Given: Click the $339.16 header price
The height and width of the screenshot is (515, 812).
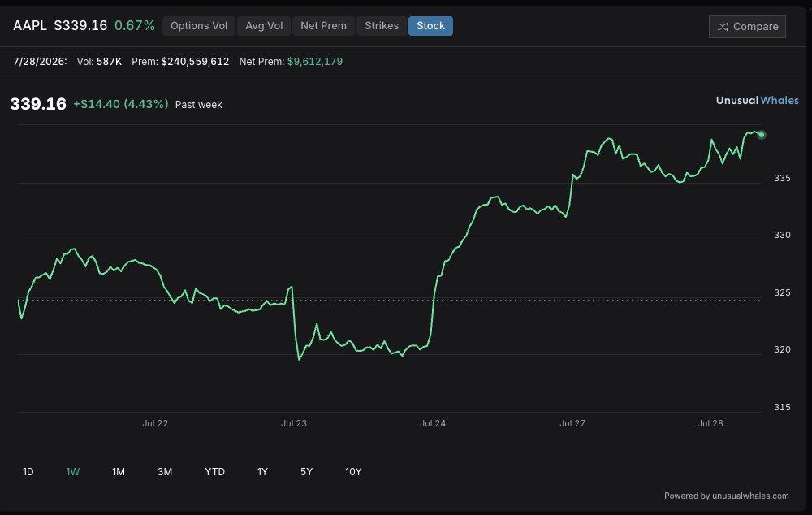Looking at the screenshot, I should click(80, 25).
